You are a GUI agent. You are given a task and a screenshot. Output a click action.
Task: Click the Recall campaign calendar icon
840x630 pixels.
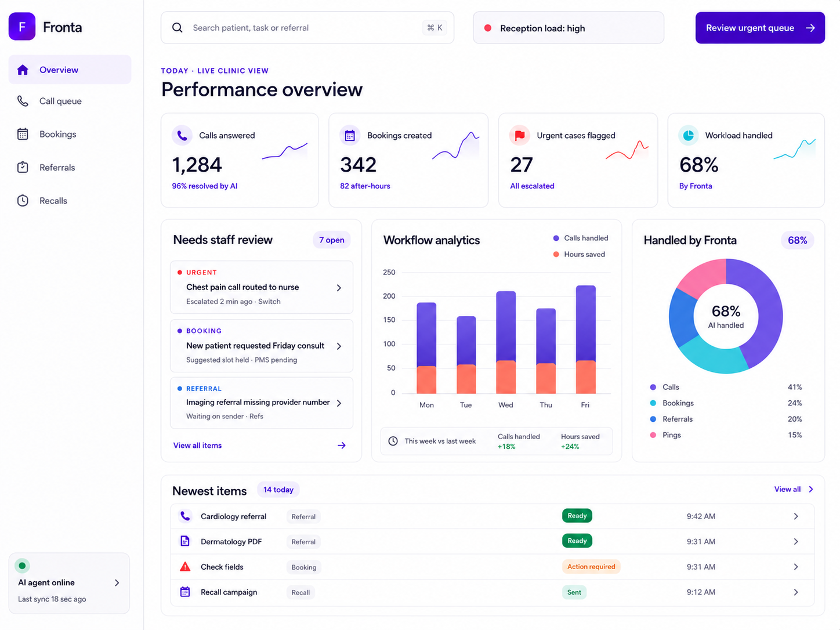click(185, 592)
